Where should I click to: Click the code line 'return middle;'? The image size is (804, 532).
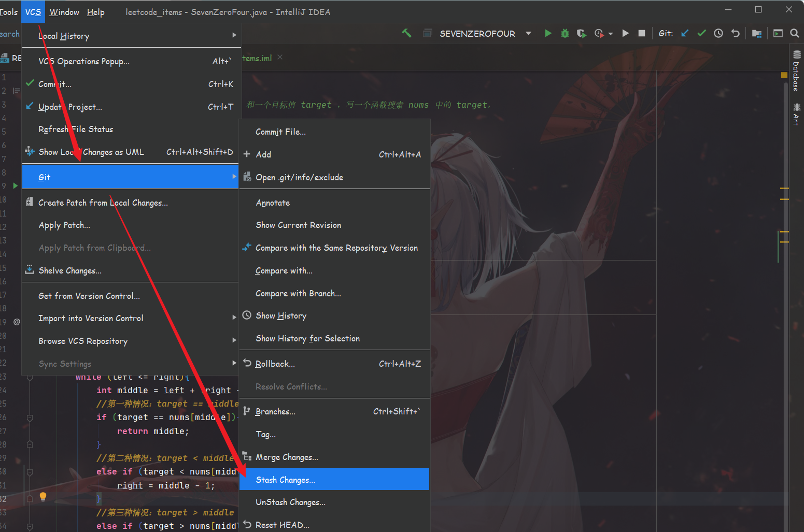point(153,431)
